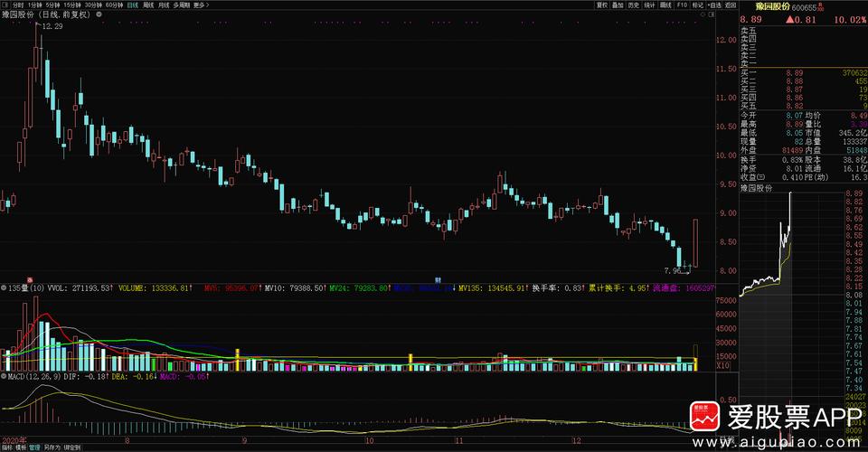Click the small panel icon before 分时
The height and width of the screenshot is (452, 868).
point(5,5)
